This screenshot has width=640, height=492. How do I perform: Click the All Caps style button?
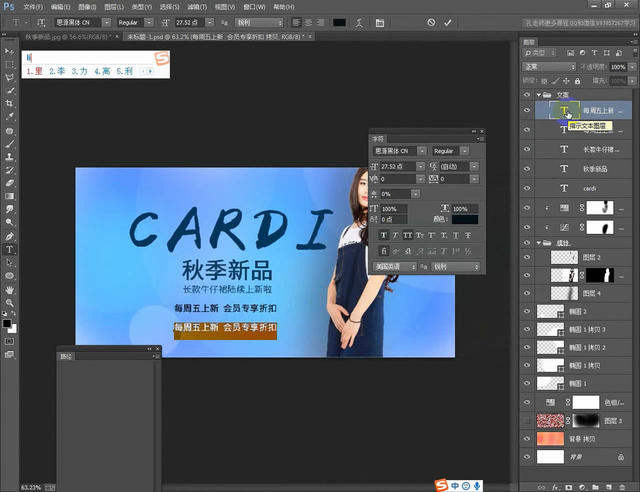tap(407, 235)
